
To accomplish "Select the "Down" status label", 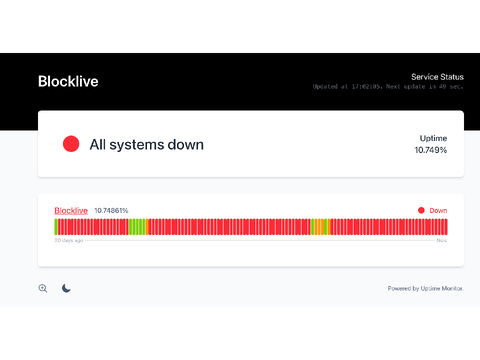I will click(x=438, y=210).
